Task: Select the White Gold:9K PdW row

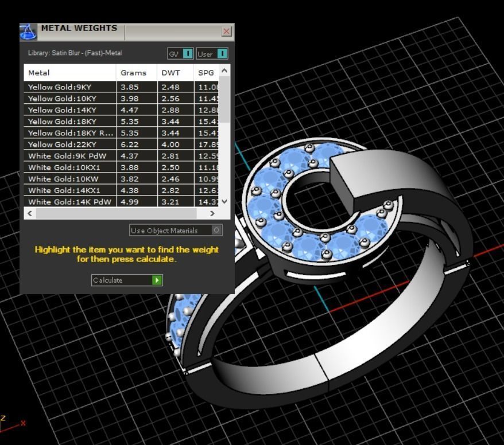Action: (122, 156)
